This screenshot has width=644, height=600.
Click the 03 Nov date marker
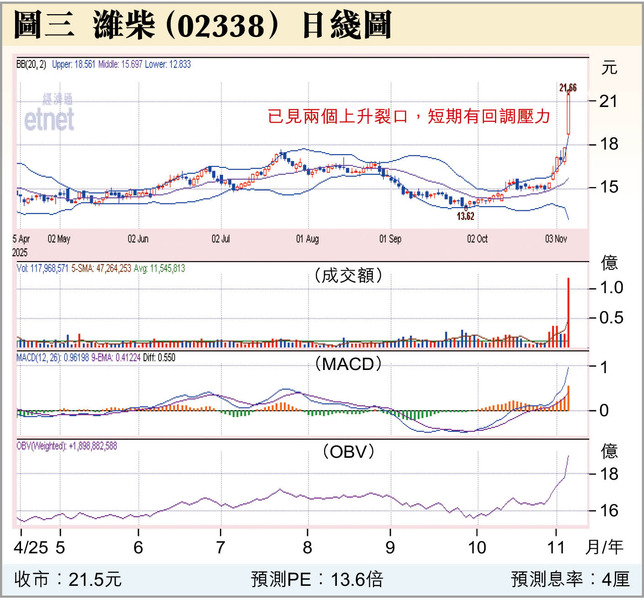coord(557,240)
